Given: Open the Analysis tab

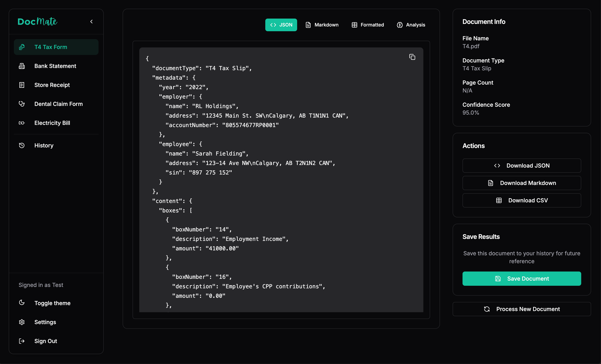Looking at the screenshot, I should point(411,25).
